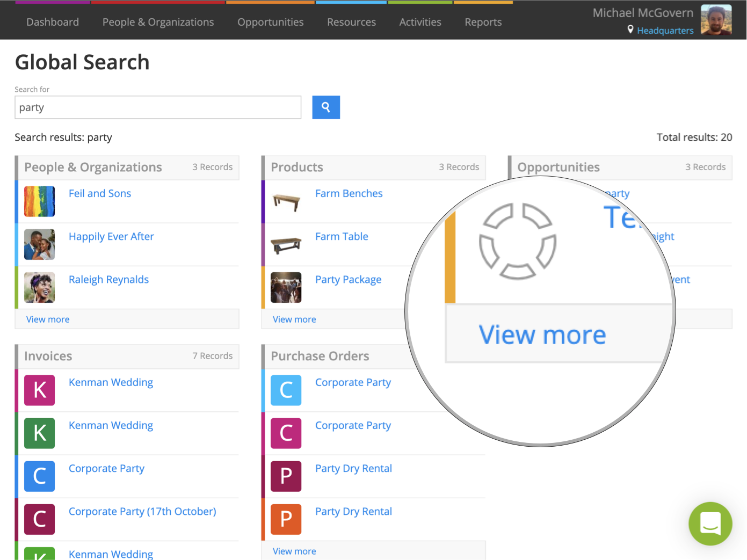
Task: Expand People & Organizations with View more
Action: 48,319
